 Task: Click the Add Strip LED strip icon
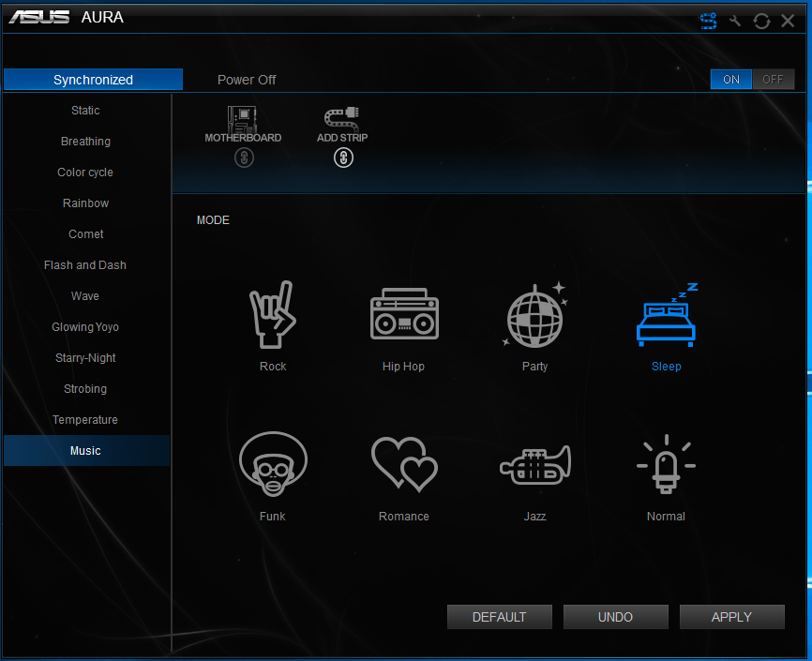point(342,118)
